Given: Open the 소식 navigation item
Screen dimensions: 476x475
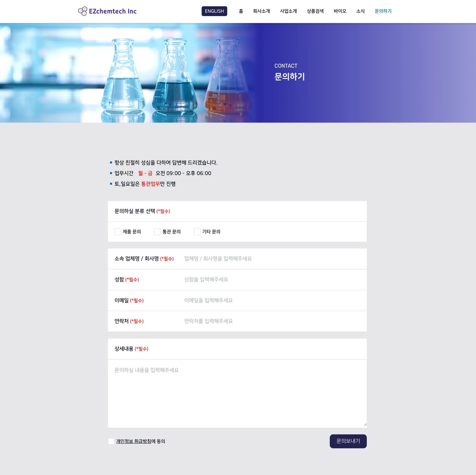Looking at the screenshot, I should point(360,11).
